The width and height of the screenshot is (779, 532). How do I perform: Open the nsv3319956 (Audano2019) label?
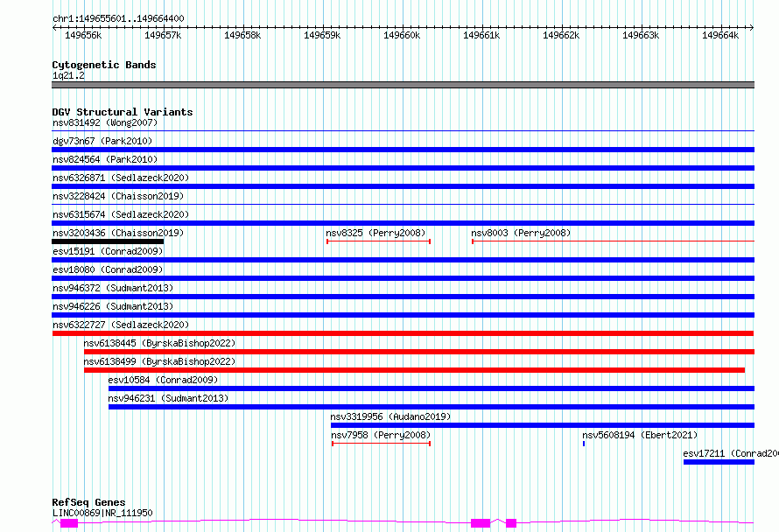390,416
